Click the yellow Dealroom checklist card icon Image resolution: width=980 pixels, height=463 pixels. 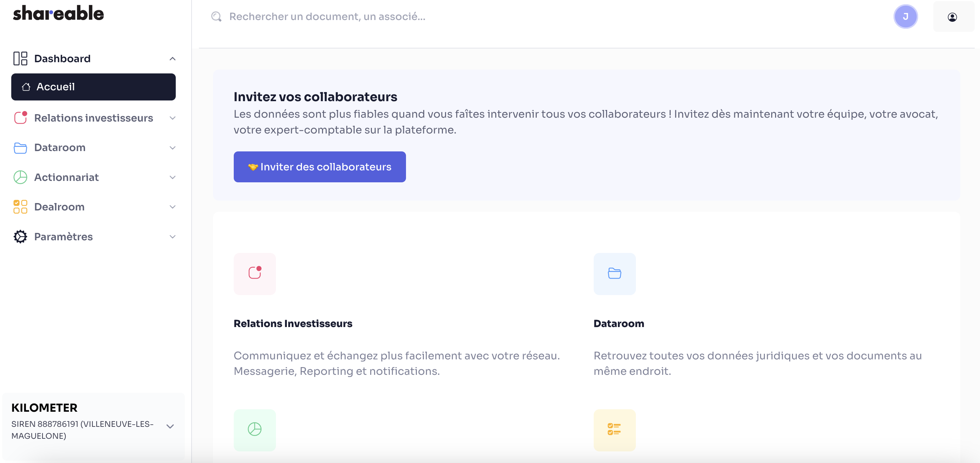click(x=614, y=430)
